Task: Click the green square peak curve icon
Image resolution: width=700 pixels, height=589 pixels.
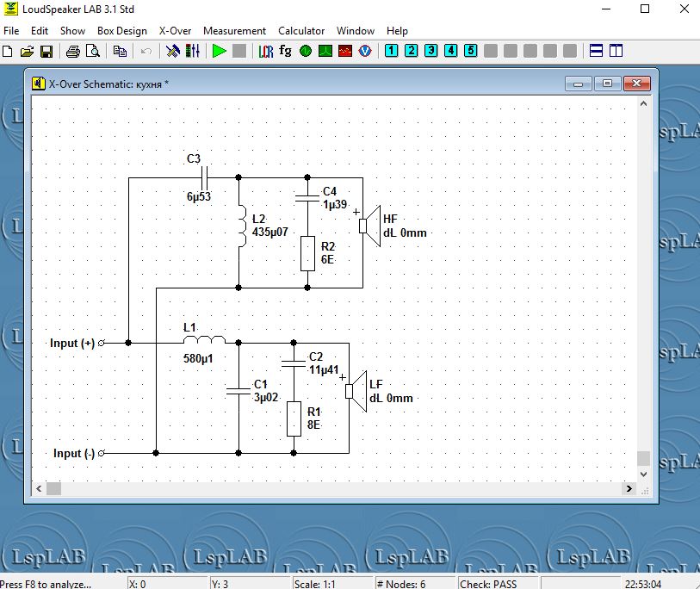Action: (325, 51)
